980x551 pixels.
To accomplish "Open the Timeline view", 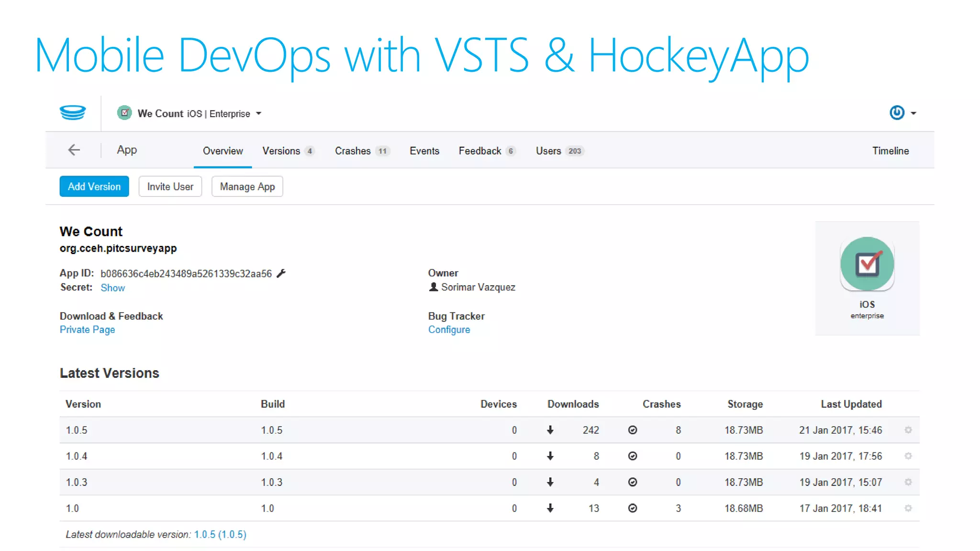I will click(x=891, y=151).
